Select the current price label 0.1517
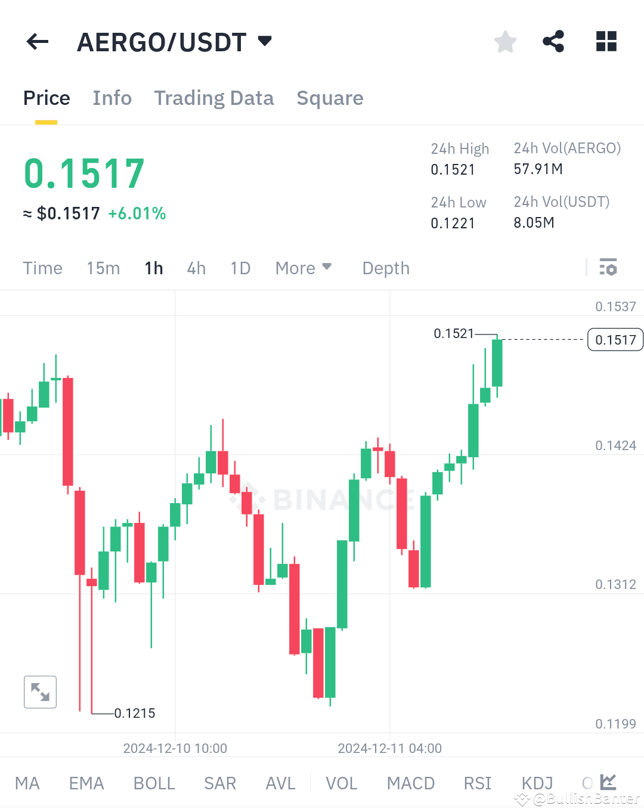644x812 pixels. (615, 339)
